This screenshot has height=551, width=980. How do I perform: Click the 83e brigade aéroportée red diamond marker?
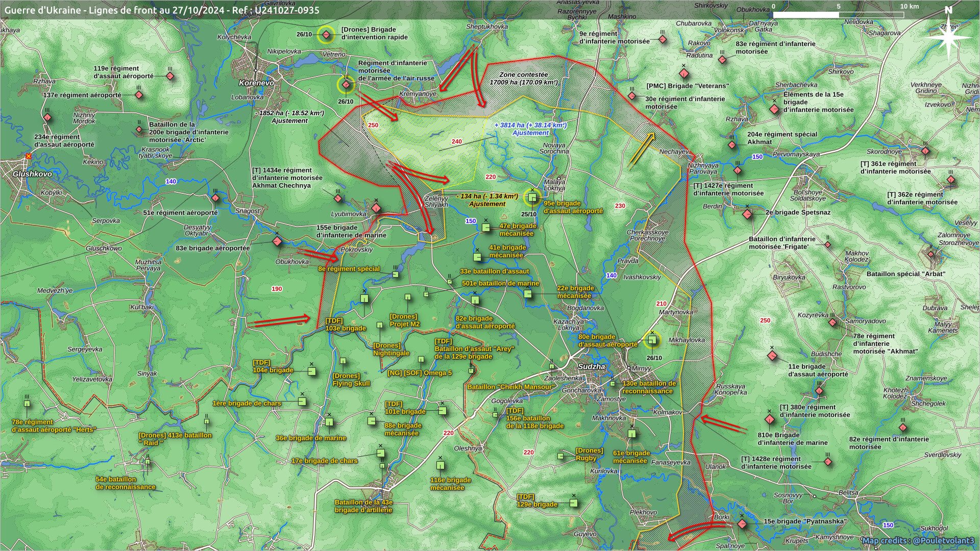click(x=277, y=241)
